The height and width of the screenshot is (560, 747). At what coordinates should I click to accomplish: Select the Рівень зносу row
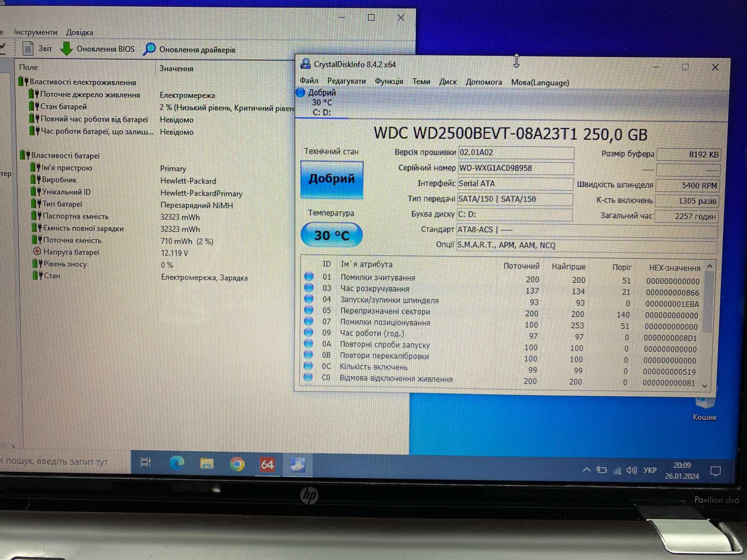60,264
